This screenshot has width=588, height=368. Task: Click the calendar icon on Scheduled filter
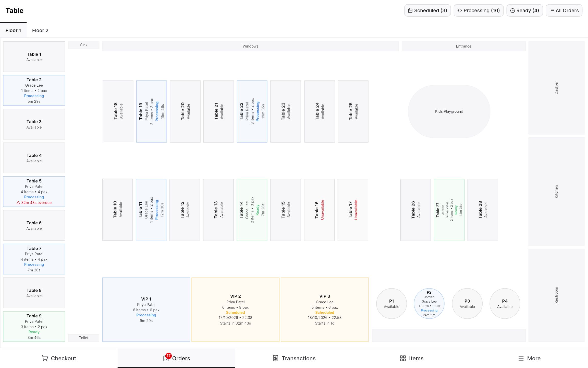coord(410,11)
